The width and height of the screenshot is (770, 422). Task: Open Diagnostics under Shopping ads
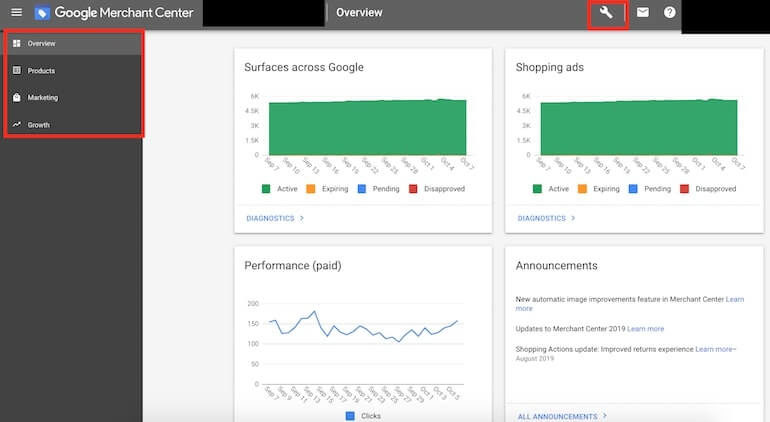pyautogui.click(x=546, y=217)
